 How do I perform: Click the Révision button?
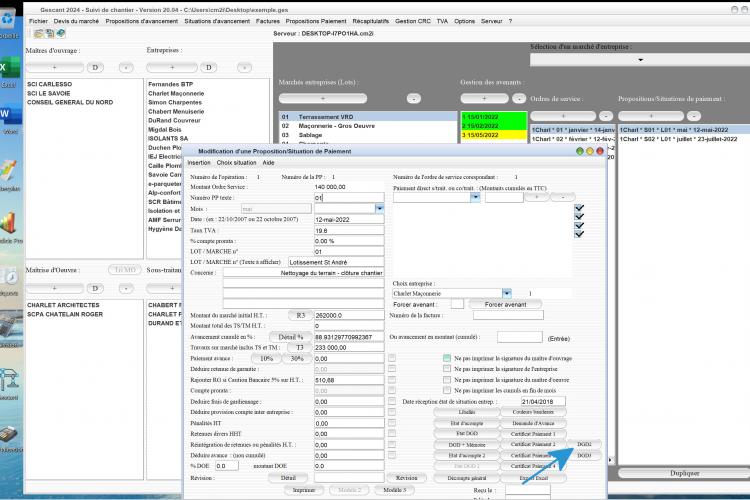coord(407,478)
